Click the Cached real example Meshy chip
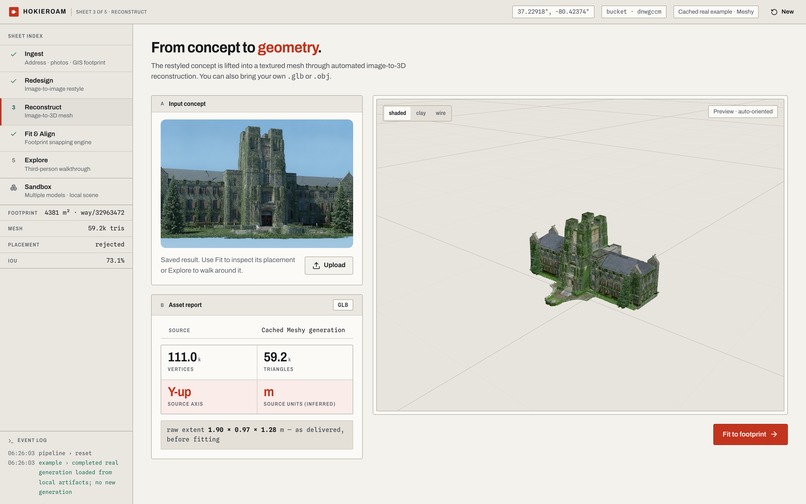The width and height of the screenshot is (806, 504). [x=716, y=12]
